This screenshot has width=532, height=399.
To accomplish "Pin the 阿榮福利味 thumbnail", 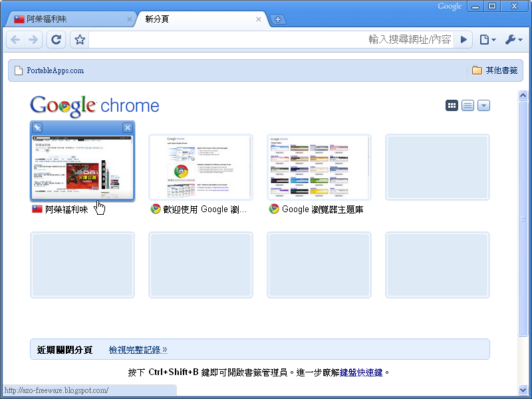I will (37, 128).
